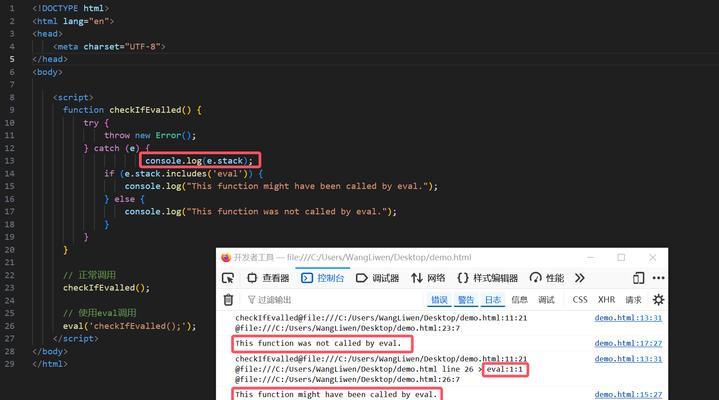Click the // 使用eval调用 comment
This screenshot has width=719, height=400.
pos(100,313)
